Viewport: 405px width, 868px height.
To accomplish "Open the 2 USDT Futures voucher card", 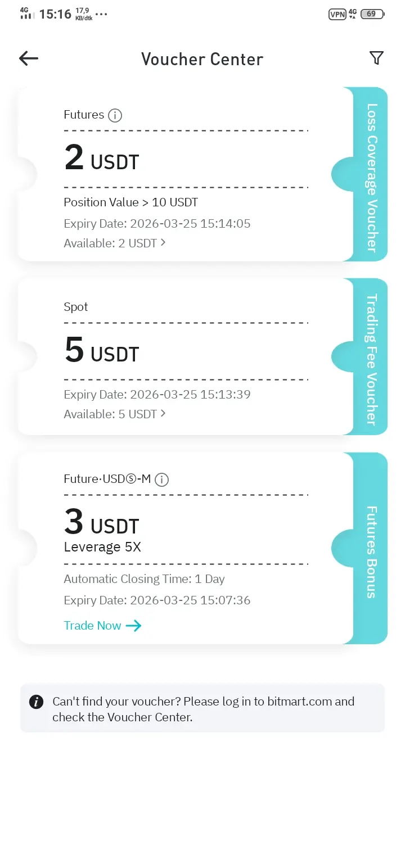I will tap(186, 174).
